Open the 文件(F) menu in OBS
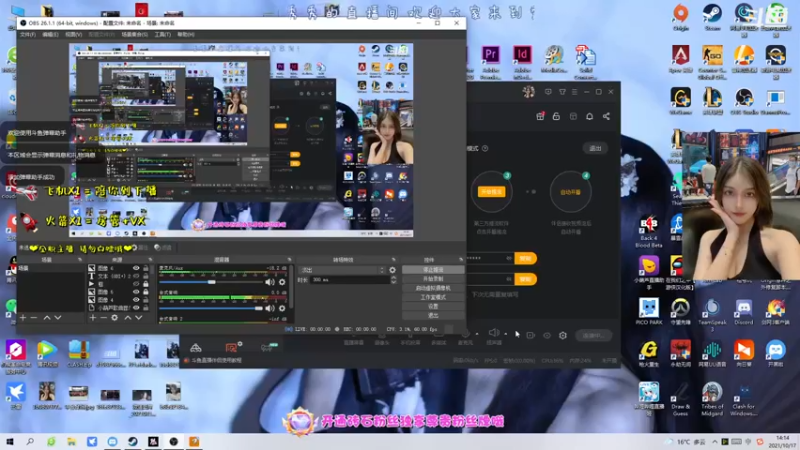 tap(28, 34)
